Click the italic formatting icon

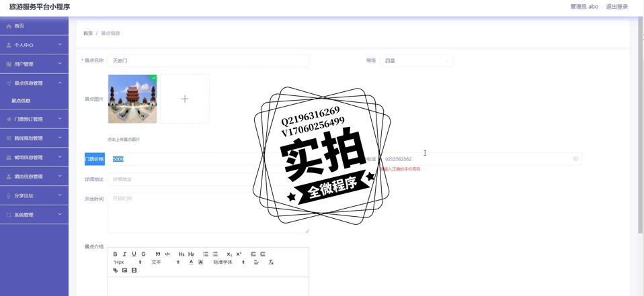(x=125, y=254)
